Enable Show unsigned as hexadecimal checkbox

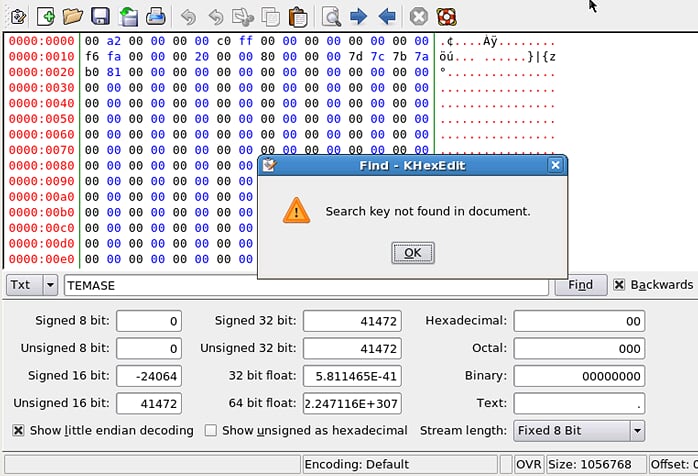[x=211, y=431]
